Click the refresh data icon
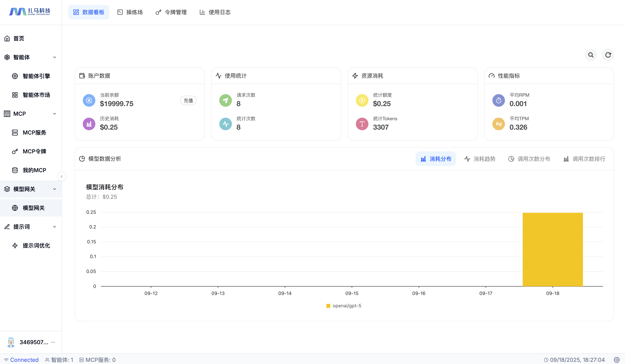This screenshot has height=364, width=625. click(608, 55)
